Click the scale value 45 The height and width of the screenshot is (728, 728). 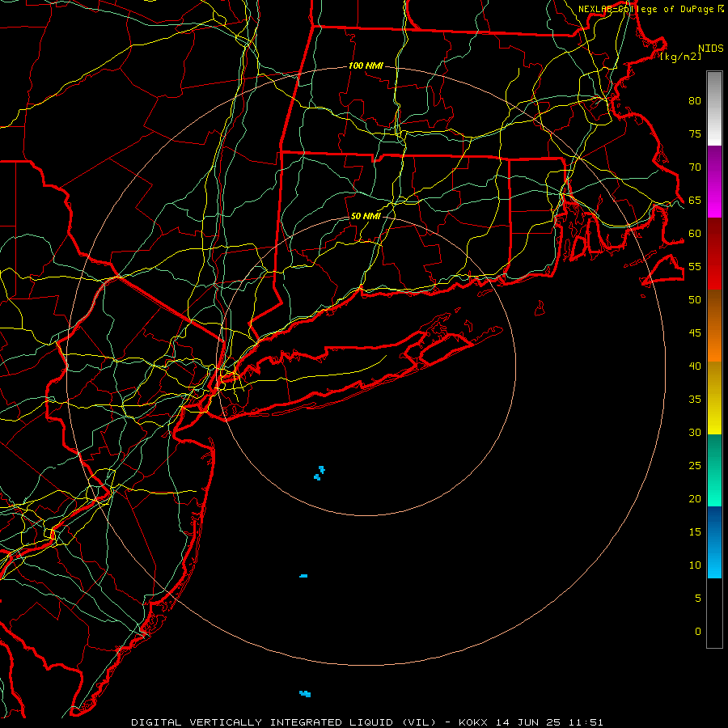point(695,333)
